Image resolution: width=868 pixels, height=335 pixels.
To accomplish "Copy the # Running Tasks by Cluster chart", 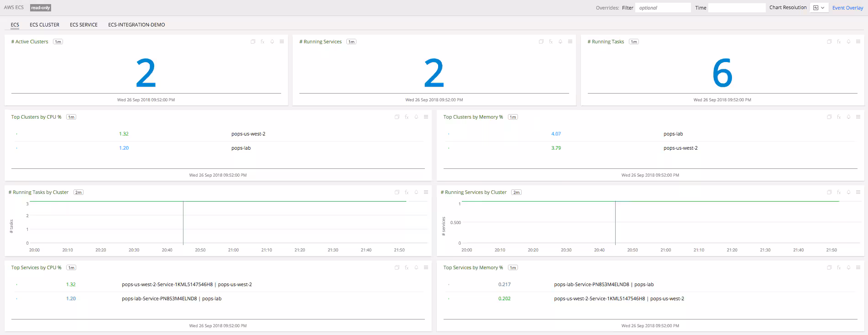I will (397, 192).
